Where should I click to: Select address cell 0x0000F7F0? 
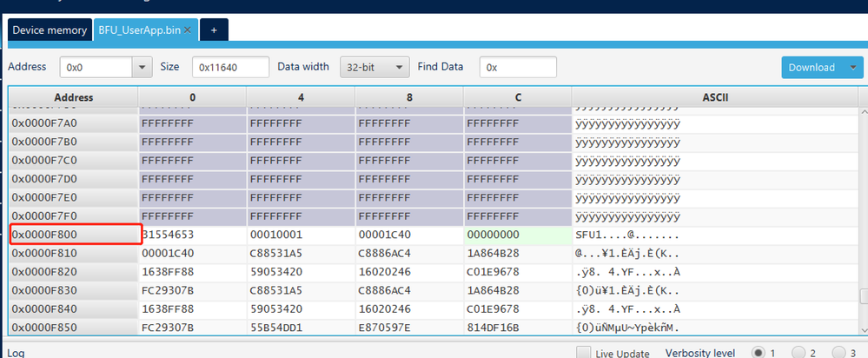click(x=74, y=216)
